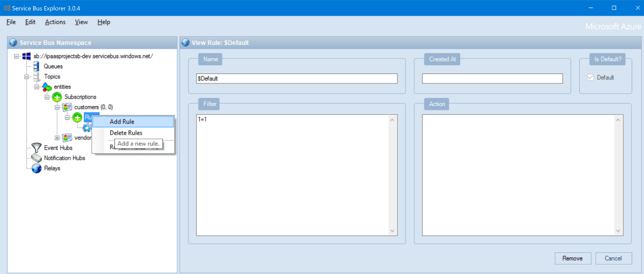The height and width of the screenshot is (274, 644).
Task: Open the View menu
Action: [81, 22]
